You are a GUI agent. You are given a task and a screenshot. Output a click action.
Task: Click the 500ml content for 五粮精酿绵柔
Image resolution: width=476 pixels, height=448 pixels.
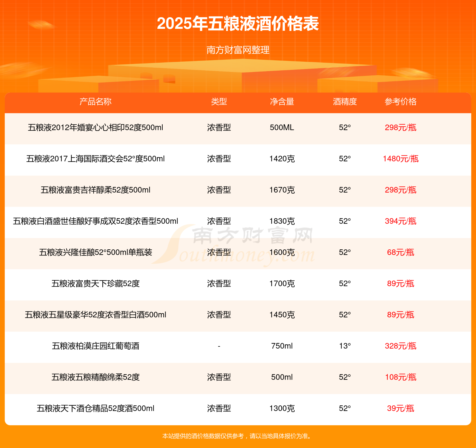(x=282, y=377)
